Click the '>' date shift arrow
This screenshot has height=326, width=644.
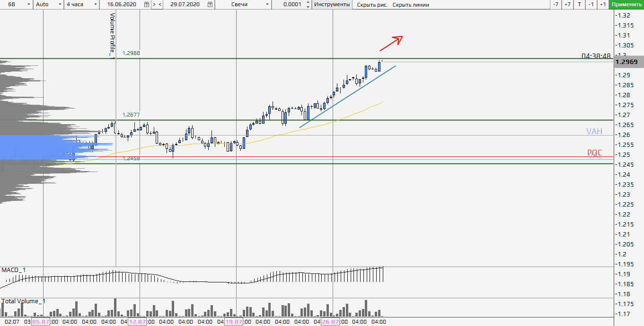(154, 4)
